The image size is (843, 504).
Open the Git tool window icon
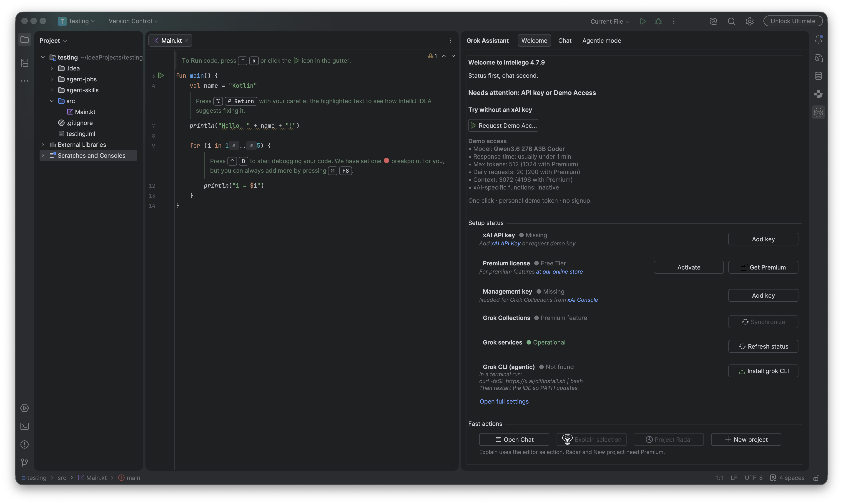tap(25, 462)
